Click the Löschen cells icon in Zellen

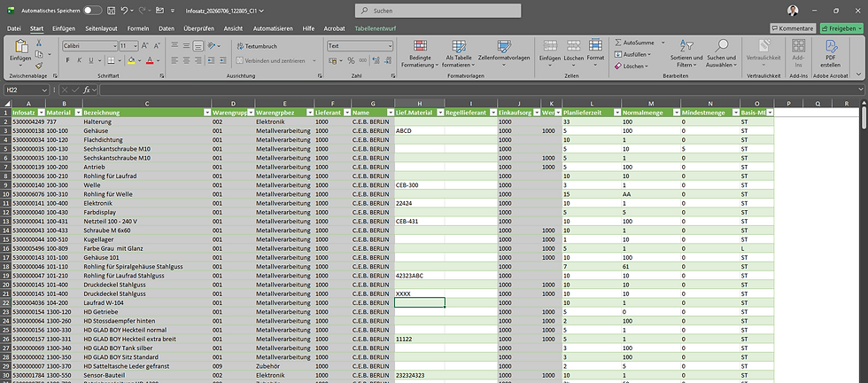tap(574, 46)
